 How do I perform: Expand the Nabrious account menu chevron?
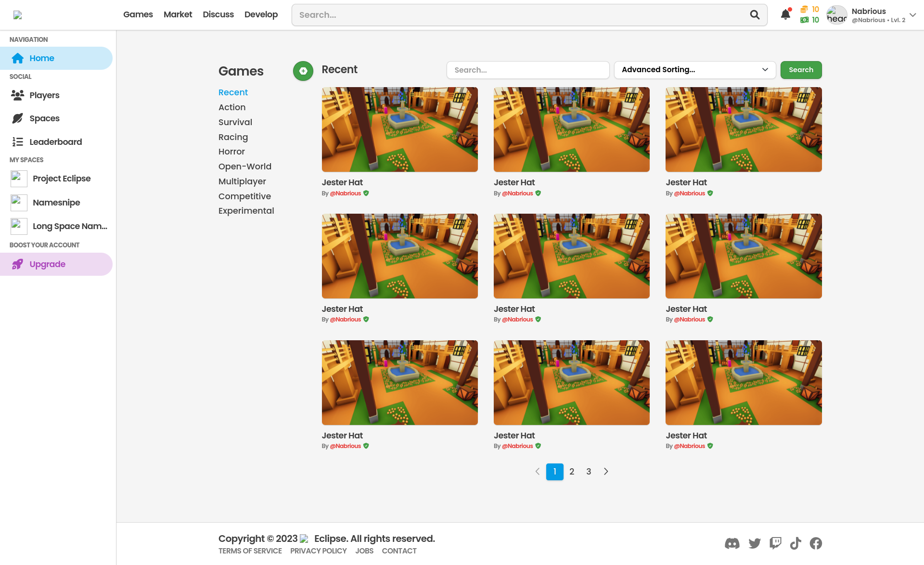pyautogui.click(x=912, y=15)
